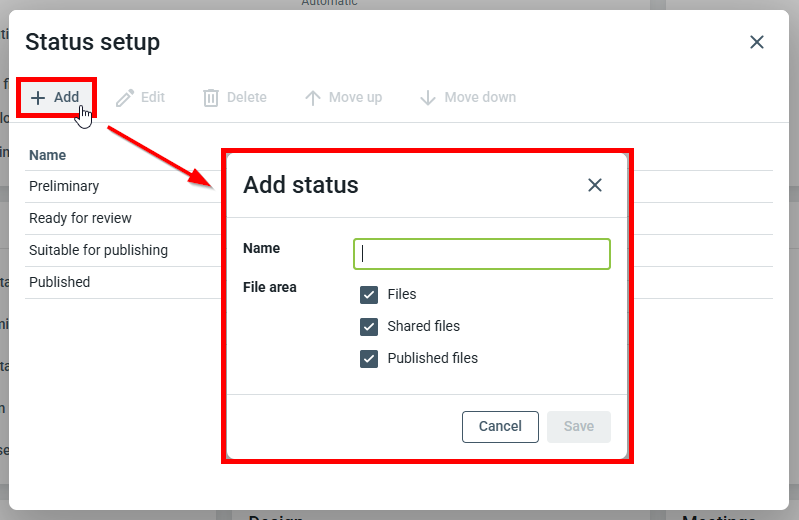This screenshot has height=520, width=799.
Task: Click the Status setup heading
Action: pos(92,42)
